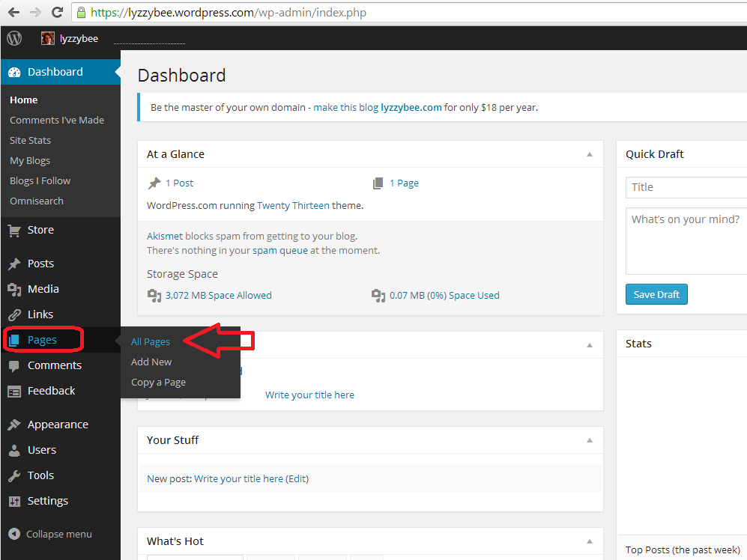Screen dimensions: 747x560
Task: Click the Dashboard gauge icon
Action: click(x=14, y=73)
